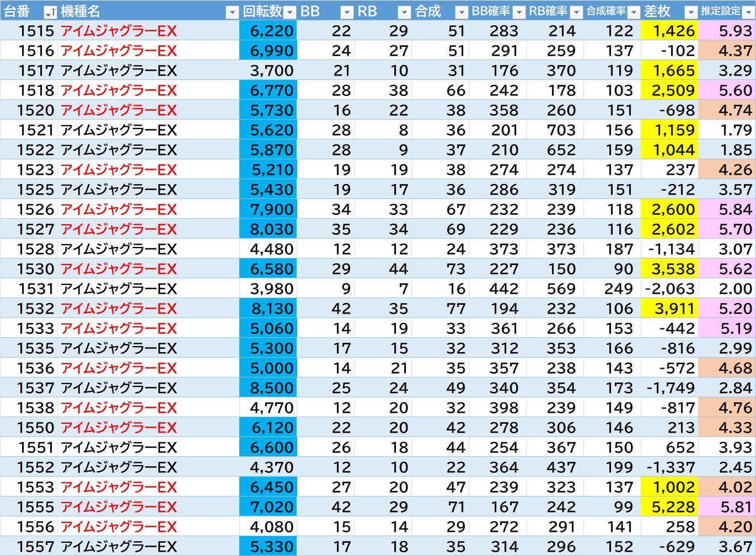Select estimated setting cell 4.37
This screenshot has height=556, width=756.
[727, 51]
